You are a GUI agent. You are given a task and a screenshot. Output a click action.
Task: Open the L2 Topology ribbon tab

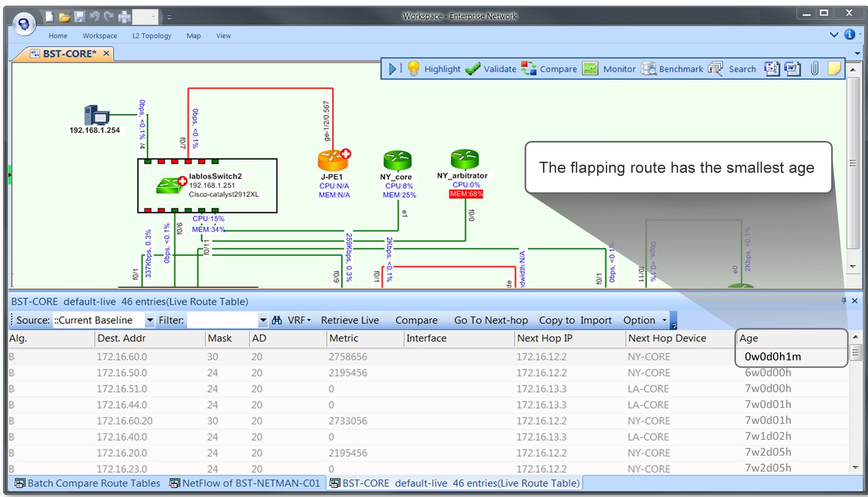pyautogui.click(x=152, y=35)
